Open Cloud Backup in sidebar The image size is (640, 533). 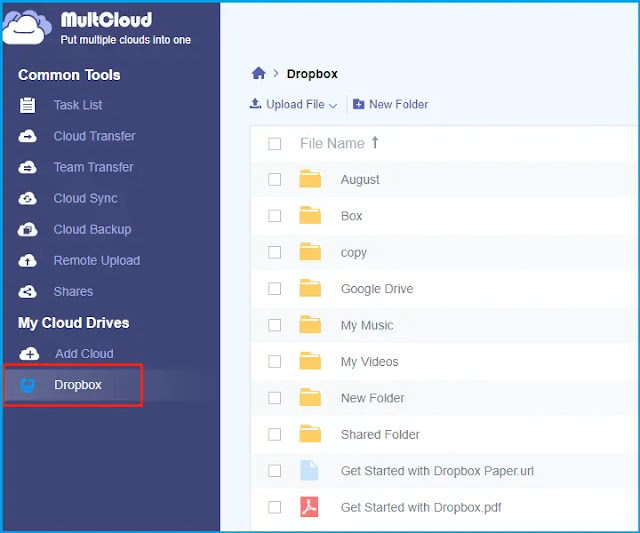click(92, 229)
